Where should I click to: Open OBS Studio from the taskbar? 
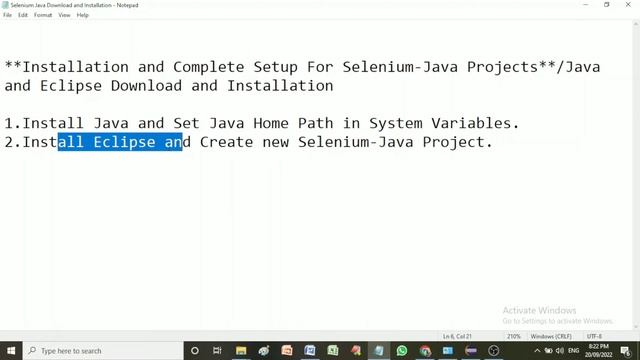(x=494, y=351)
